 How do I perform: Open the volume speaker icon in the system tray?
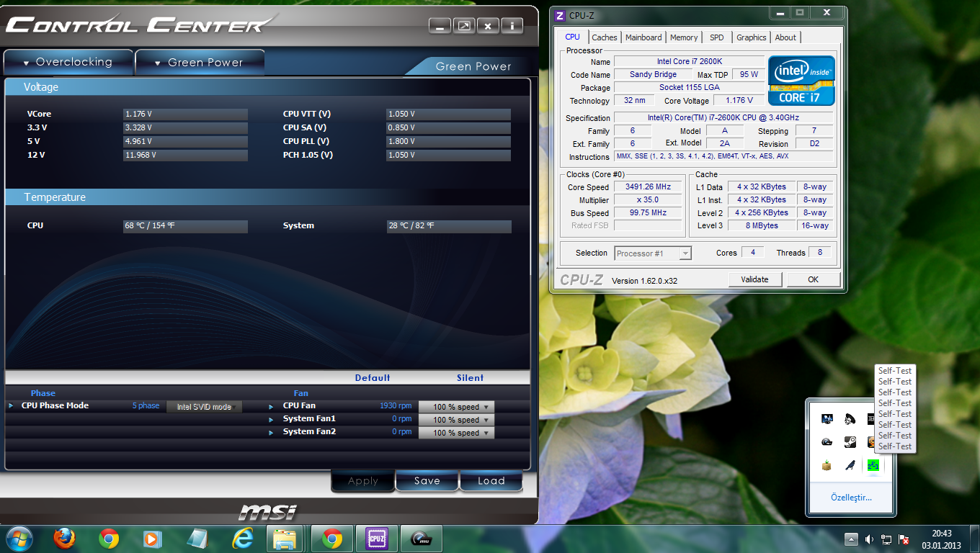pos(869,539)
